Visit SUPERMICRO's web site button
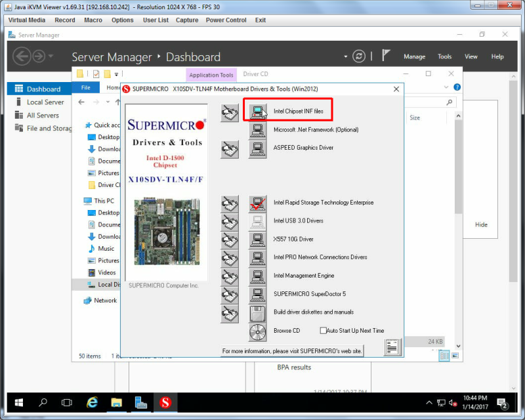Image resolution: width=525 pixels, height=420 pixels. coord(292,351)
